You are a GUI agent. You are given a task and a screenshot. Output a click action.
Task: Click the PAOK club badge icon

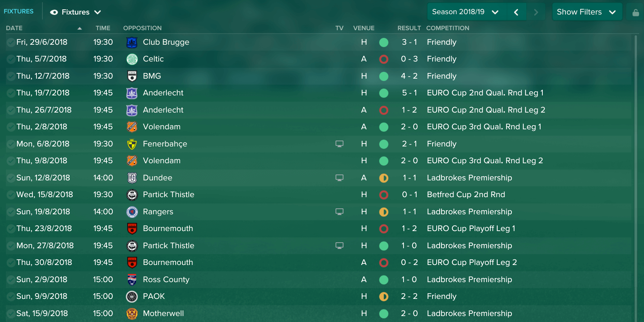132,297
